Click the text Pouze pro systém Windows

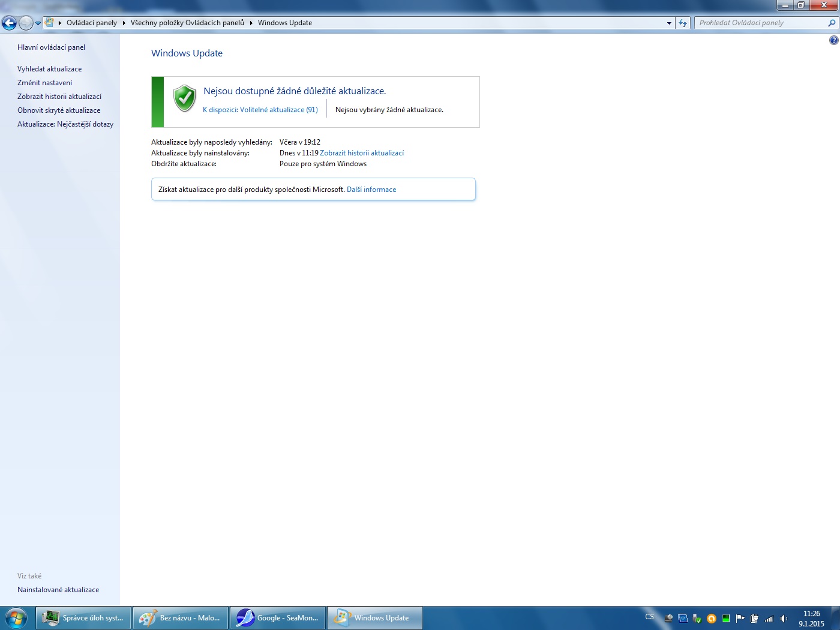click(323, 164)
